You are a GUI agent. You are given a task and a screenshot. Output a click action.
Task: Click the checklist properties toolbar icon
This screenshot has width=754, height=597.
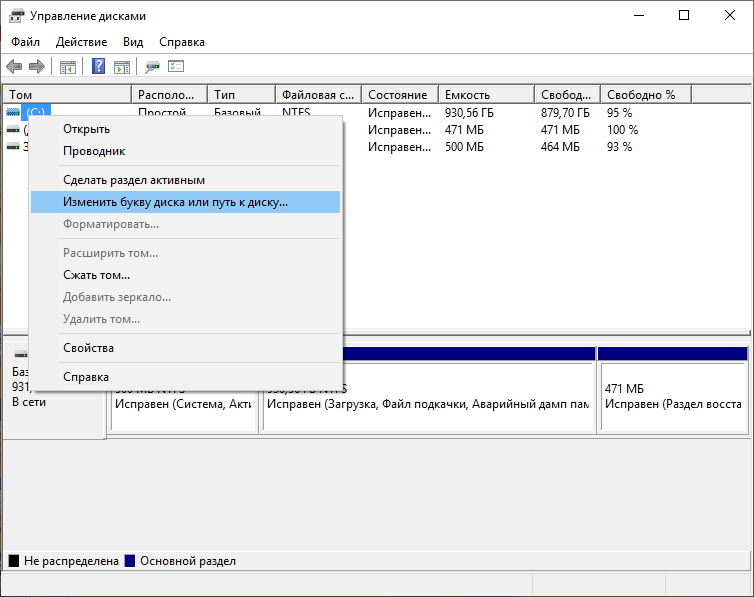tap(176, 66)
